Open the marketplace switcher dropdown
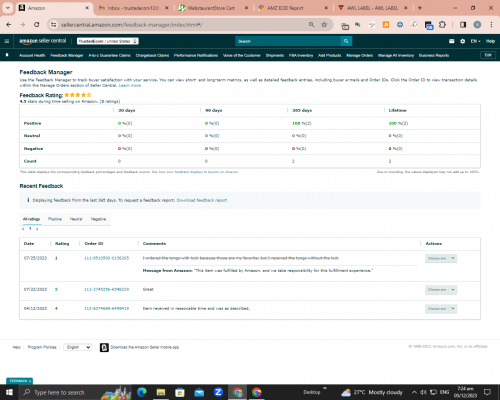This screenshot has height=400, width=500. 108,41
